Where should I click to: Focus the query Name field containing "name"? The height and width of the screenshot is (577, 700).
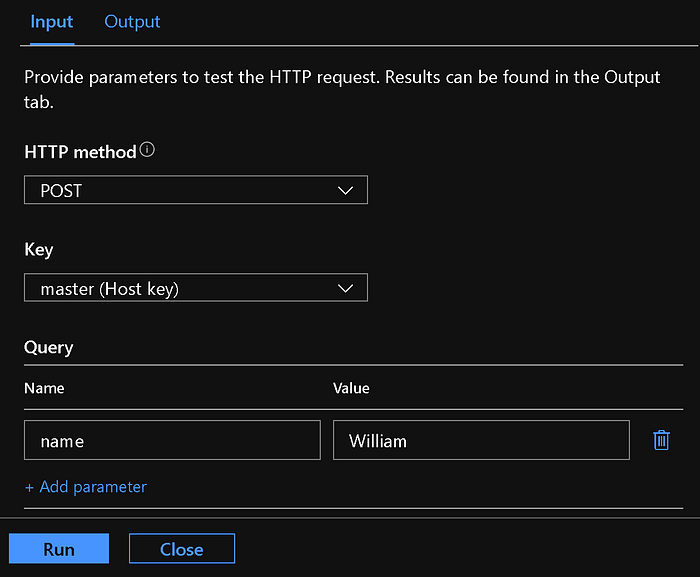coord(171,440)
